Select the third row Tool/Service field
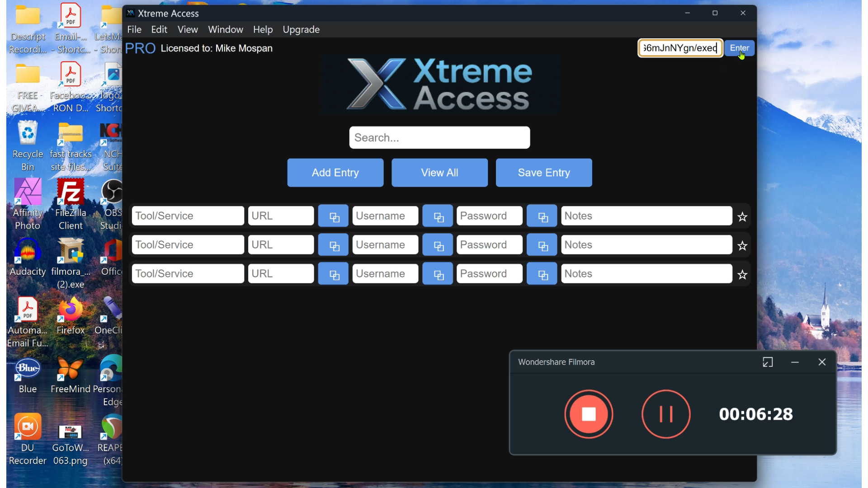Image resolution: width=868 pixels, height=488 pixels. pyautogui.click(x=188, y=274)
